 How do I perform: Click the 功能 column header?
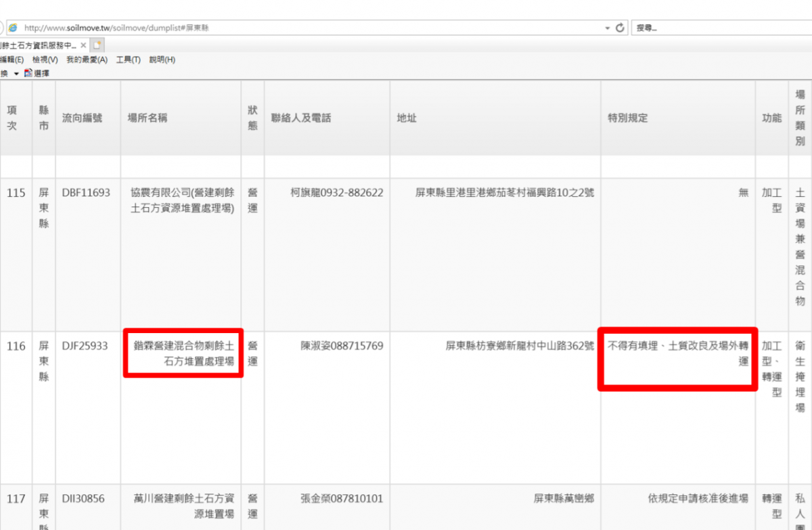[x=772, y=118]
